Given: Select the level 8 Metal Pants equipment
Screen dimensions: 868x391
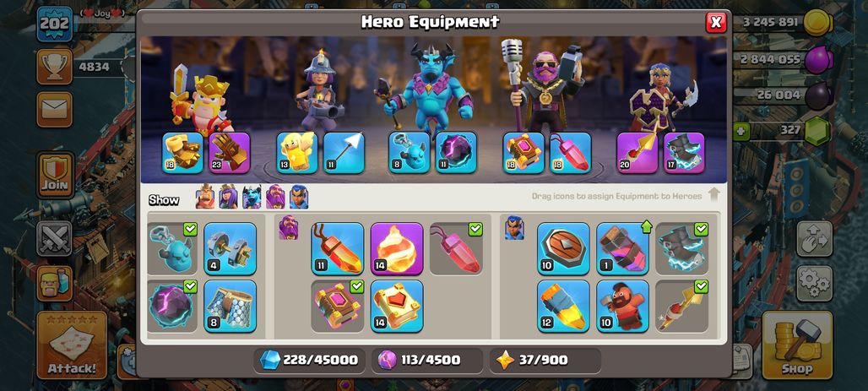Looking at the screenshot, I should [x=230, y=306].
